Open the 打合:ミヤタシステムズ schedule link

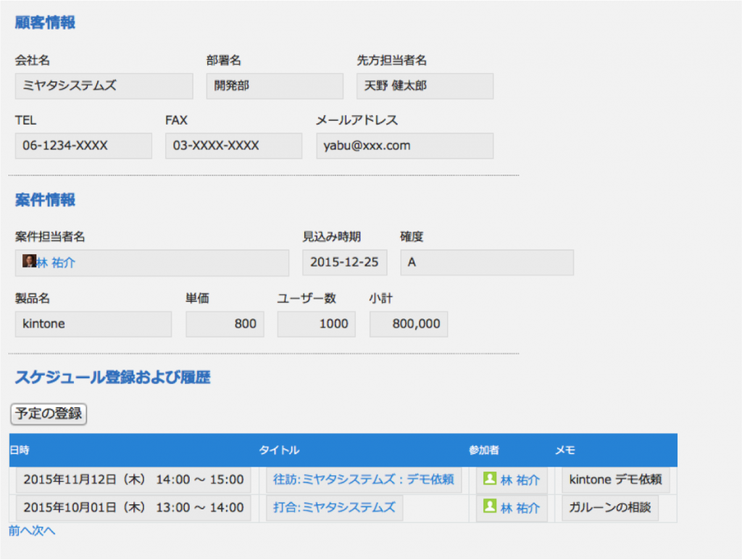pyautogui.click(x=333, y=508)
